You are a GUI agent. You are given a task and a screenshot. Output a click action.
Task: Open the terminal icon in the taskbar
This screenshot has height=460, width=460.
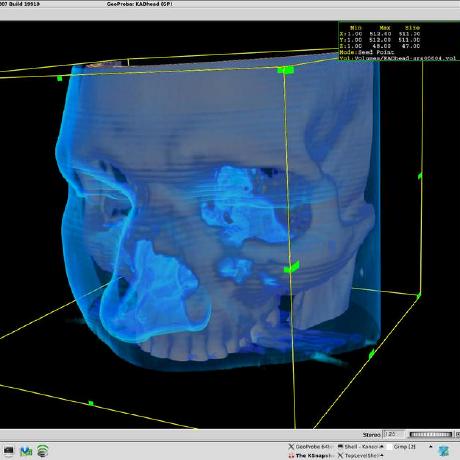click(8, 451)
